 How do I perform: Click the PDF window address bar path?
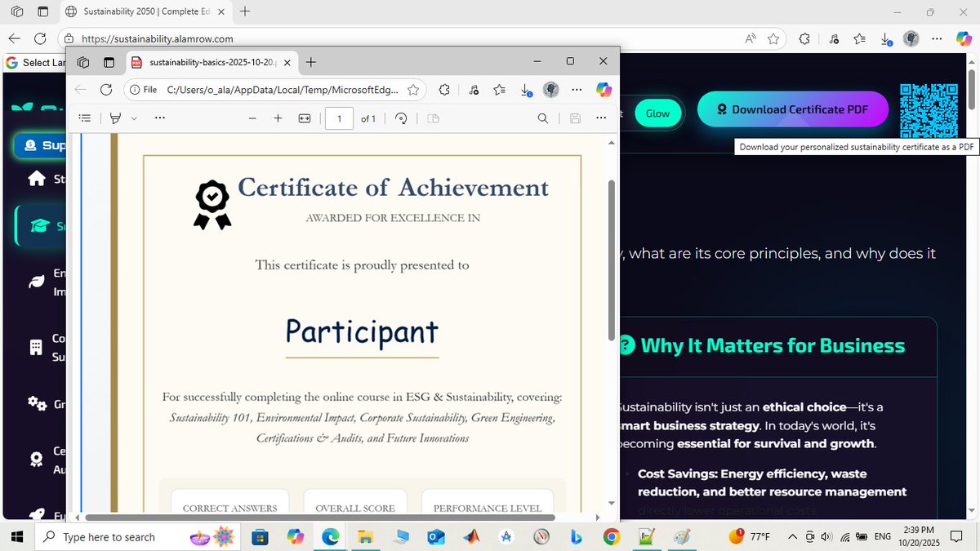(283, 90)
